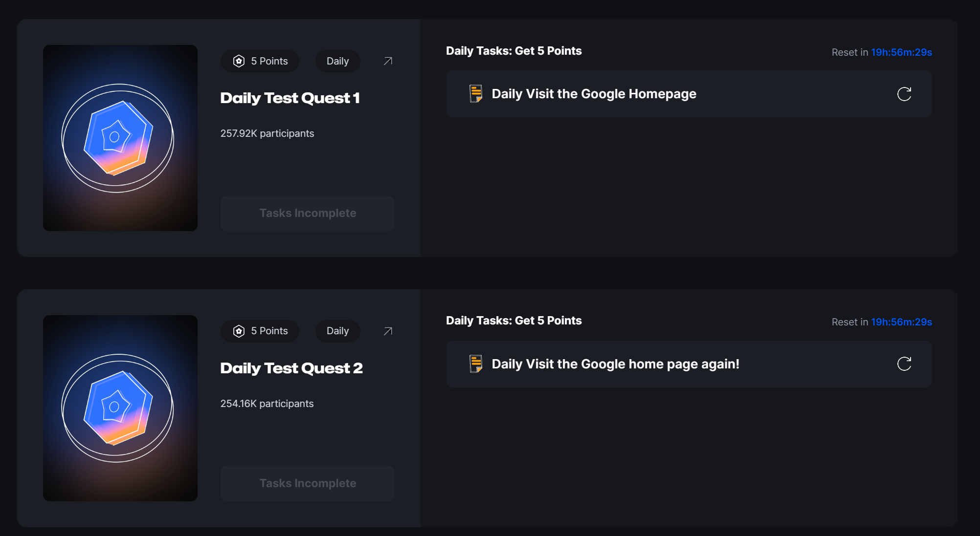Select the Daily tag on Quest 2

pyautogui.click(x=337, y=331)
